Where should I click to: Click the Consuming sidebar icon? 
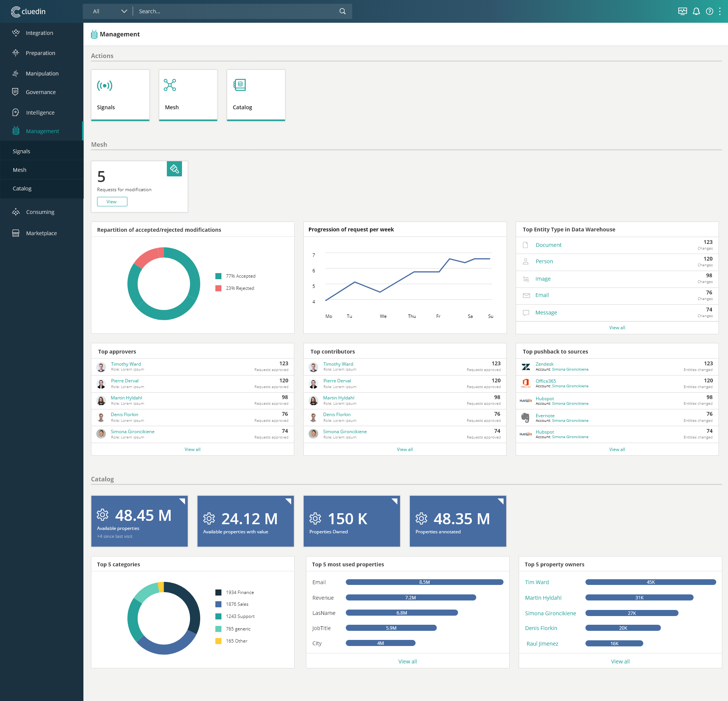16,212
